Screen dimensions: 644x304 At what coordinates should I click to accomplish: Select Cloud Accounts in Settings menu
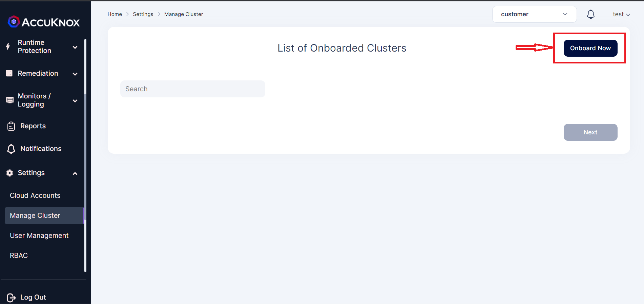(x=35, y=195)
